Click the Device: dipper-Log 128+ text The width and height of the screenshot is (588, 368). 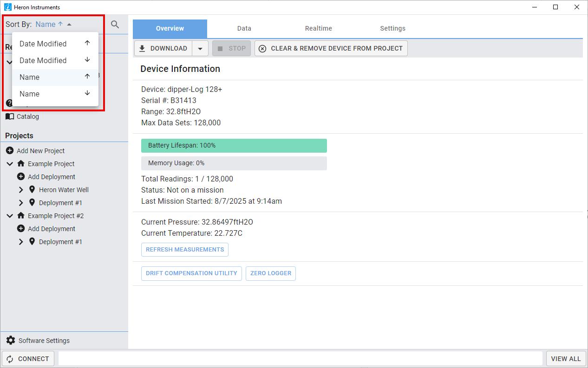(182, 89)
